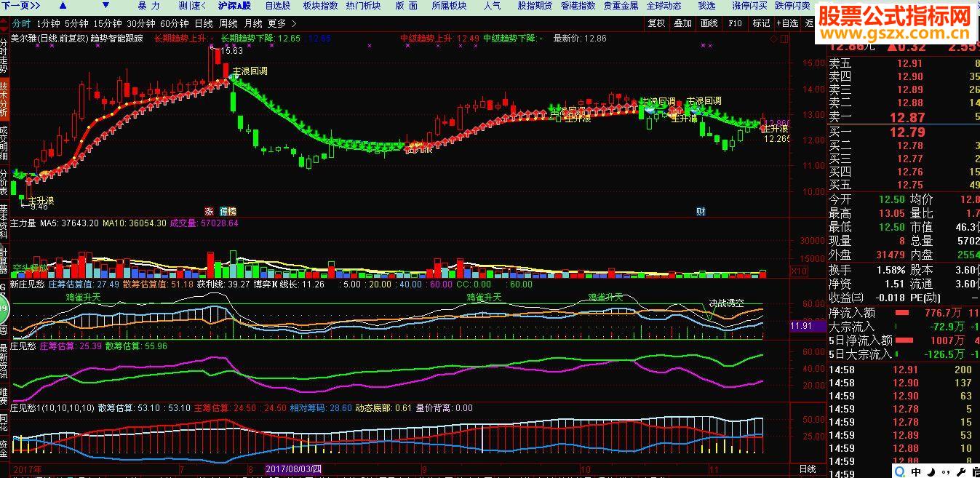
Task: Switch to 月线 monthly chart
Action: click(x=253, y=23)
